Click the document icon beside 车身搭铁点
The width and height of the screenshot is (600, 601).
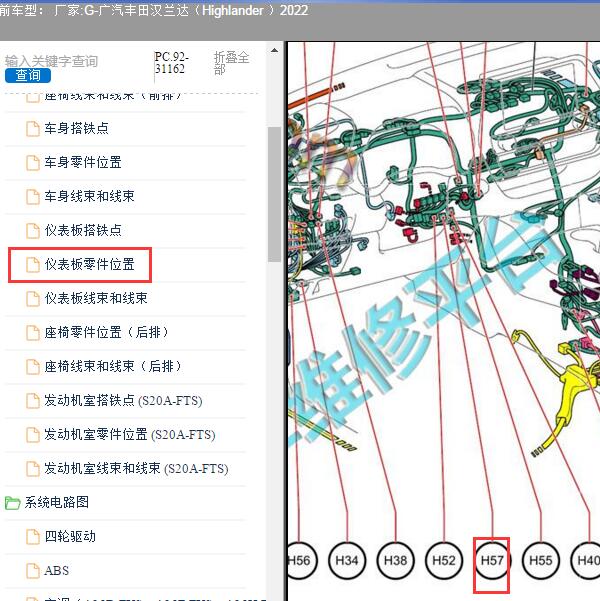33,129
